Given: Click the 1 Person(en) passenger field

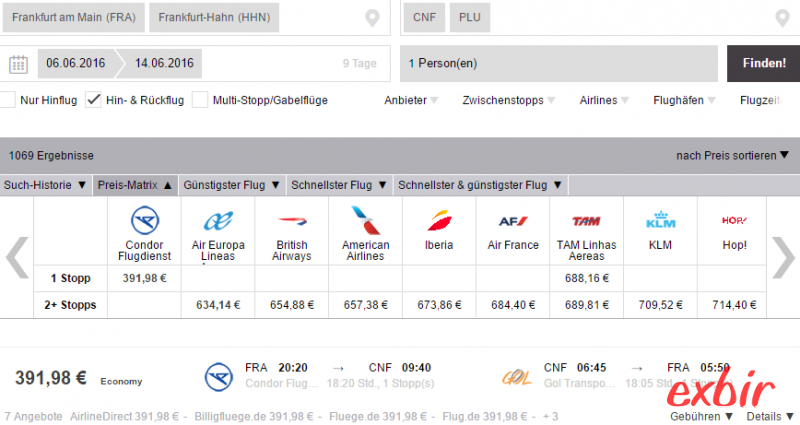Looking at the screenshot, I should coord(559,63).
